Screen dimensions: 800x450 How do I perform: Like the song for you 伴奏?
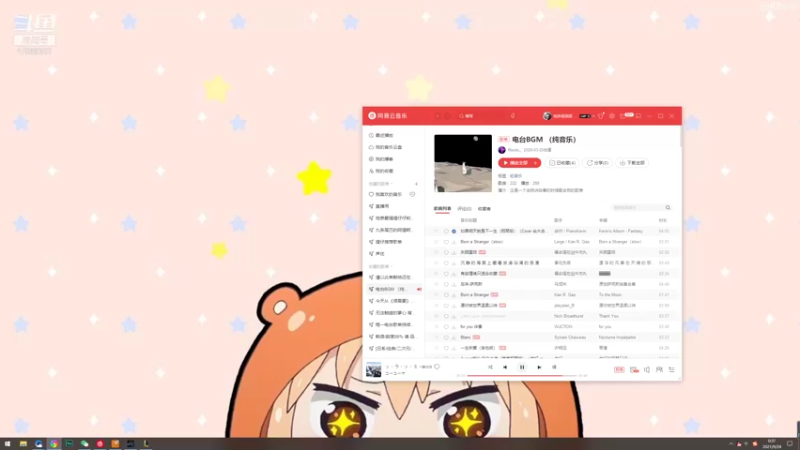(446, 327)
